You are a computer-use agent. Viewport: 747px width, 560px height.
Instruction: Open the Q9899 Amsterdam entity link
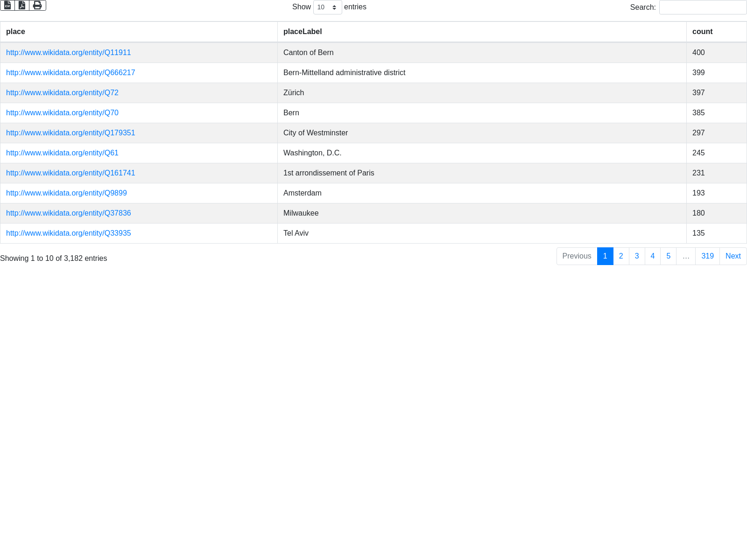click(x=66, y=193)
